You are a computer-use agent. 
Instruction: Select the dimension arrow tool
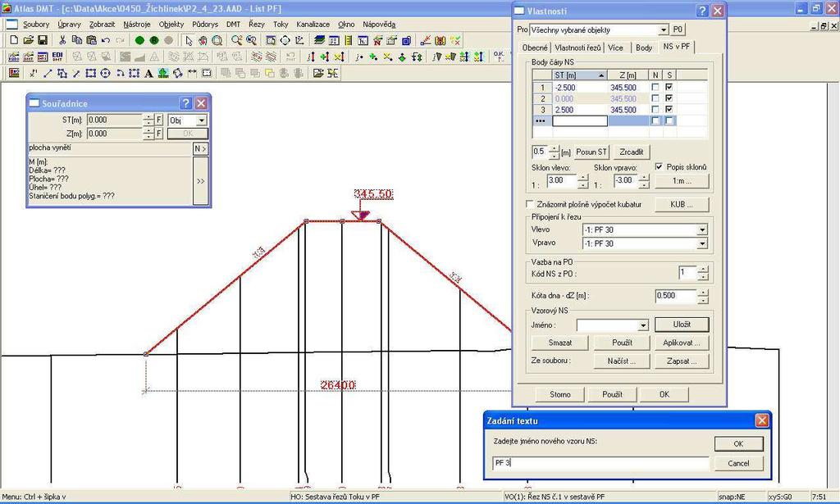192,73
